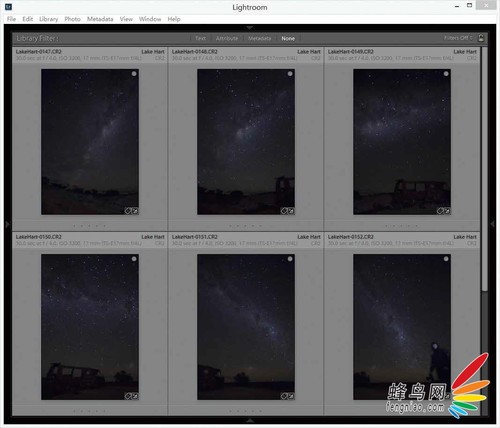This screenshot has height=428, width=500.
Task: Click the Lake Hart label in LakeHart-0151 cell
Action: pyautogui.click(x=309, y=237)
